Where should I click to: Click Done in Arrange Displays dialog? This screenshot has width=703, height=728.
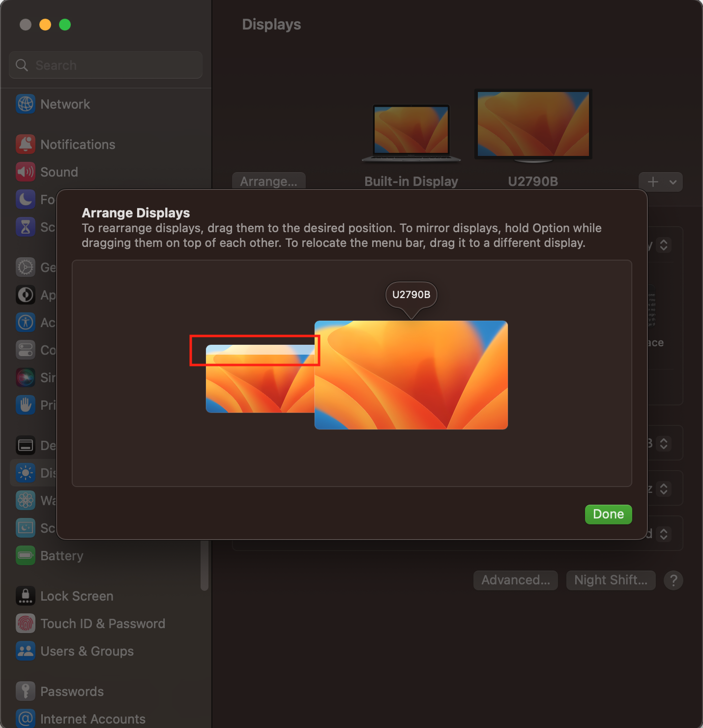(608, 514)
